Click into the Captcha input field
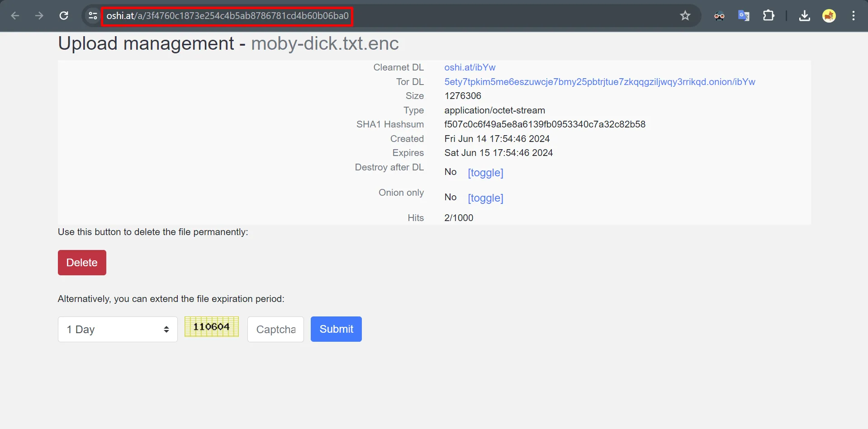The image size is (868, 429). pos(275,329)
